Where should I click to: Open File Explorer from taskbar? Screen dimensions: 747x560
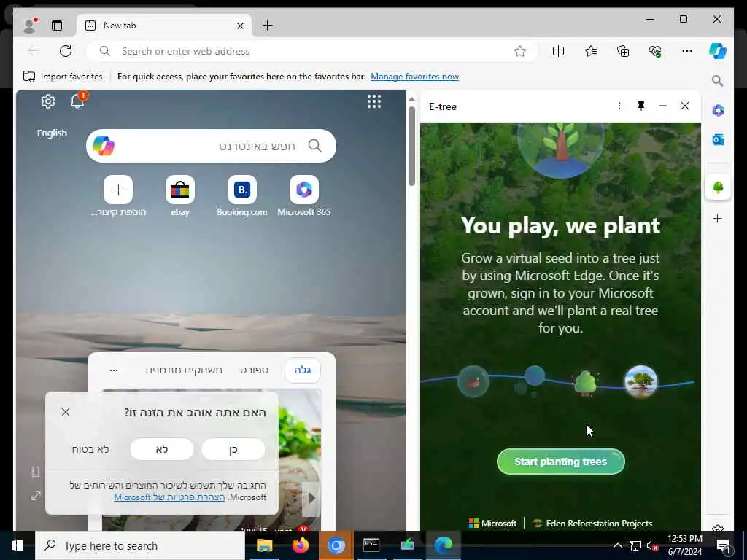pyautogui.click(x=264, y=545)
